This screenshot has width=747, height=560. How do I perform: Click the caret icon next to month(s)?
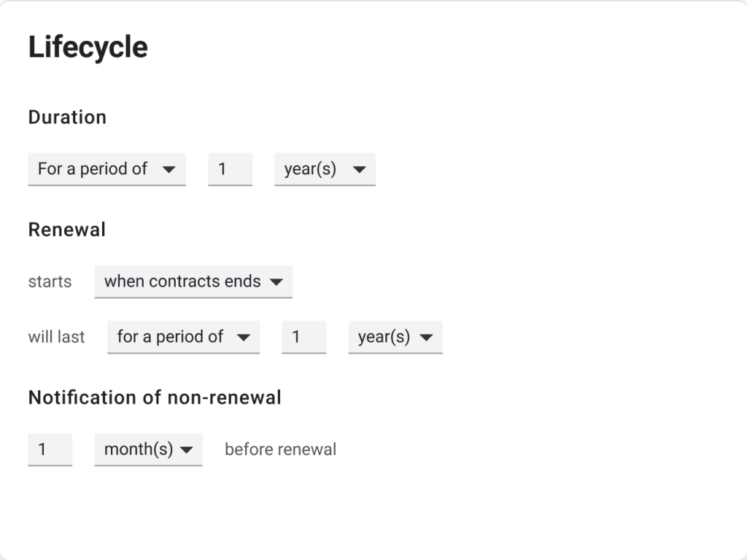pos(186,449)
